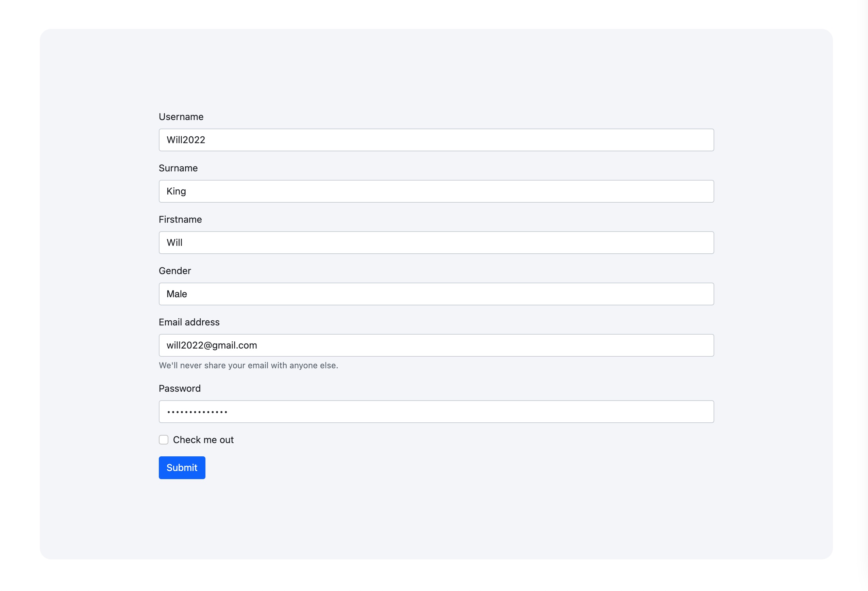Click the Gender label above Male
Screen dimensions: 868x591
[175, 271]
